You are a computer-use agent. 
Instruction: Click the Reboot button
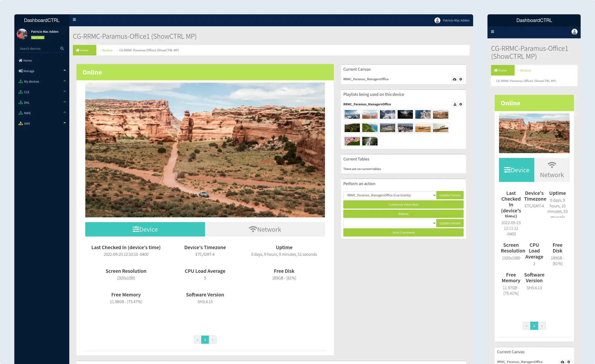(403, 214)
